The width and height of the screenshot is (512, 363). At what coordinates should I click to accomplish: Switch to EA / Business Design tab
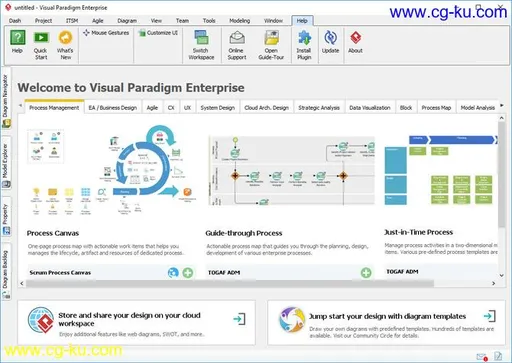click(x=113, y=107)
